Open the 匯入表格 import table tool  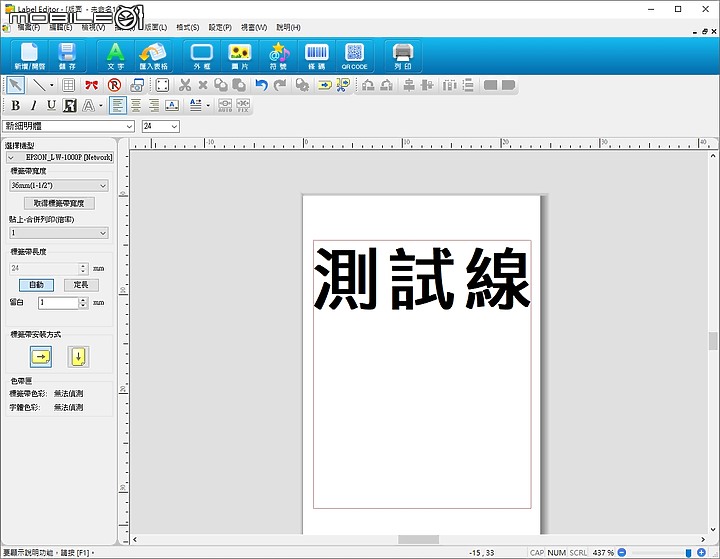153,56
